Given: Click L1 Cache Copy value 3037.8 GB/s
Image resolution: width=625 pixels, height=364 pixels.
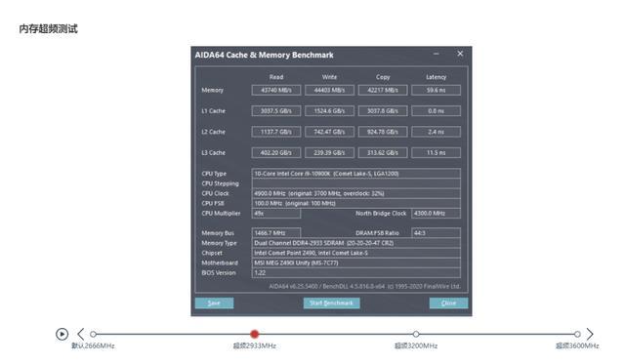Looking at the screenshot, I should tap(383, 110).
